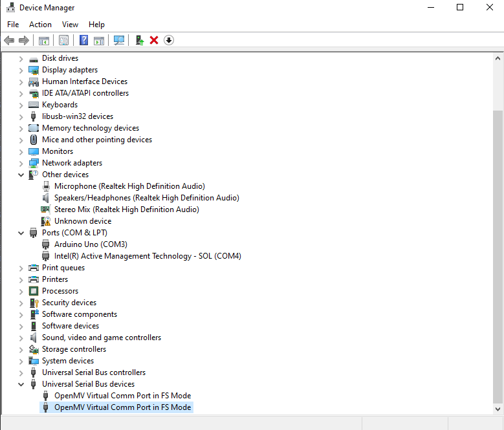Open the Action menu
The width and height of the screenshot is (504, 430).
pyautogui.click(x=40, y=25)
